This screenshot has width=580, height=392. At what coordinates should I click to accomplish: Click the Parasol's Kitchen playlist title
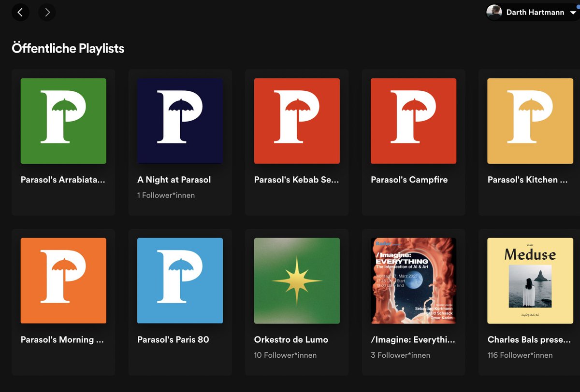(527, 180)
